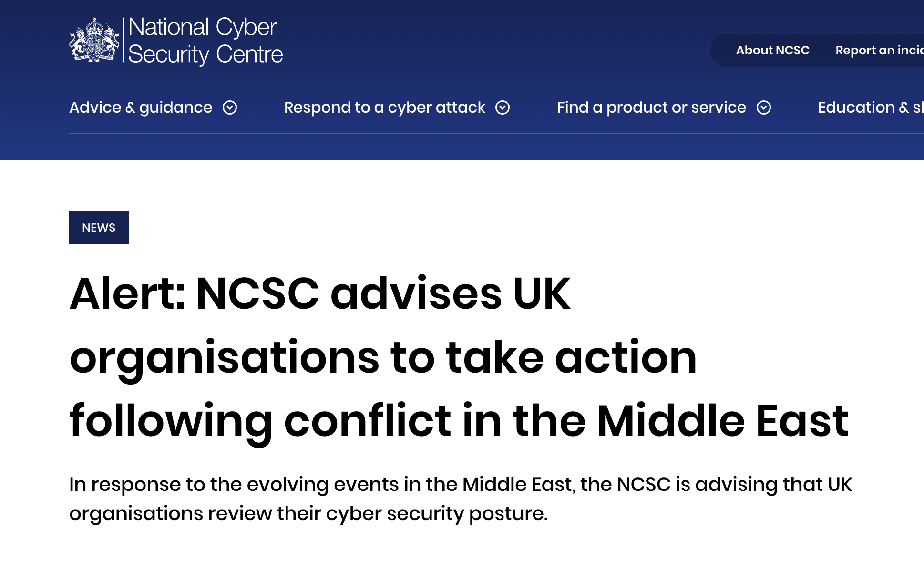Open the Education & skills navigation menu
Viewport: 924px width, 563px height.
(x=873, y=108)
